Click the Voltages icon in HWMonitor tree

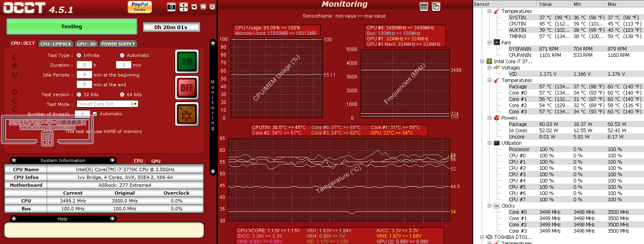click(497, 67)
